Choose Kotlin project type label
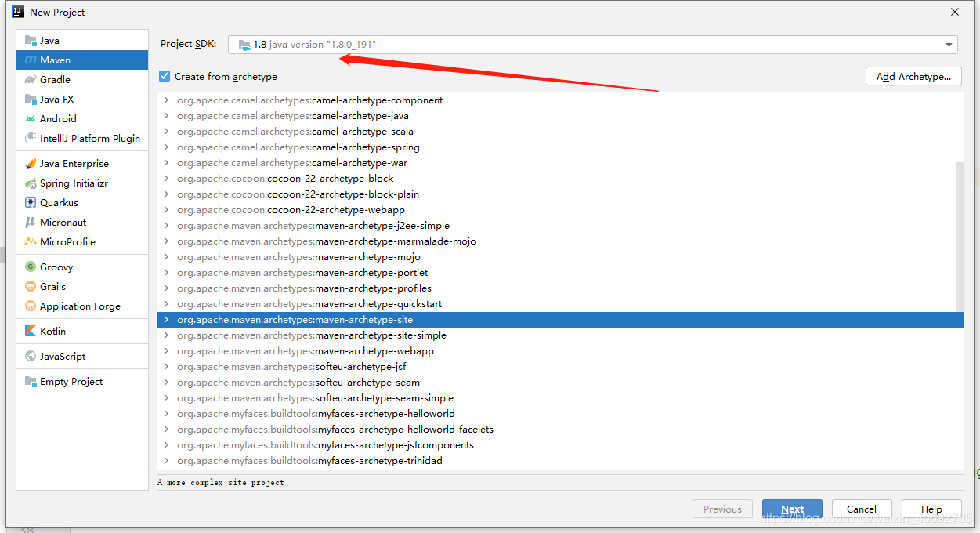The width and height of the screenshot is (980, 533). click(x=53, y=332)
